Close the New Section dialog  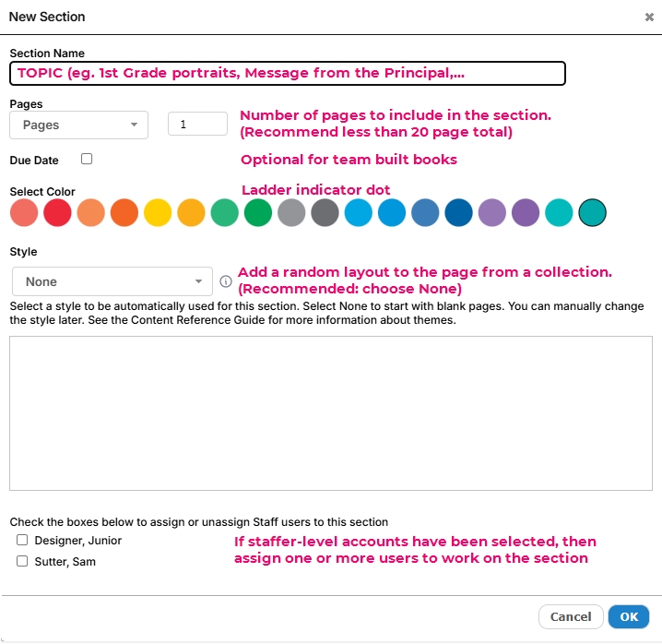(649, 17)
